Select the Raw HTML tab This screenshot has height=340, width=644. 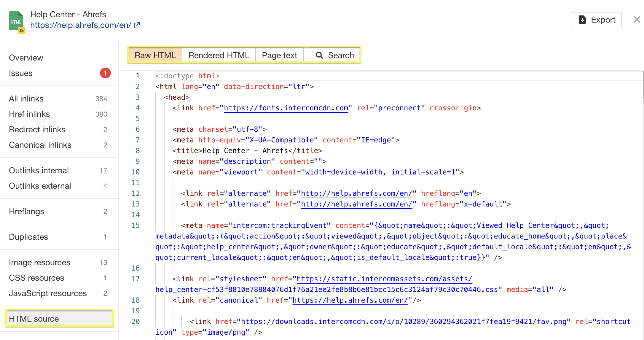(155, 55)
